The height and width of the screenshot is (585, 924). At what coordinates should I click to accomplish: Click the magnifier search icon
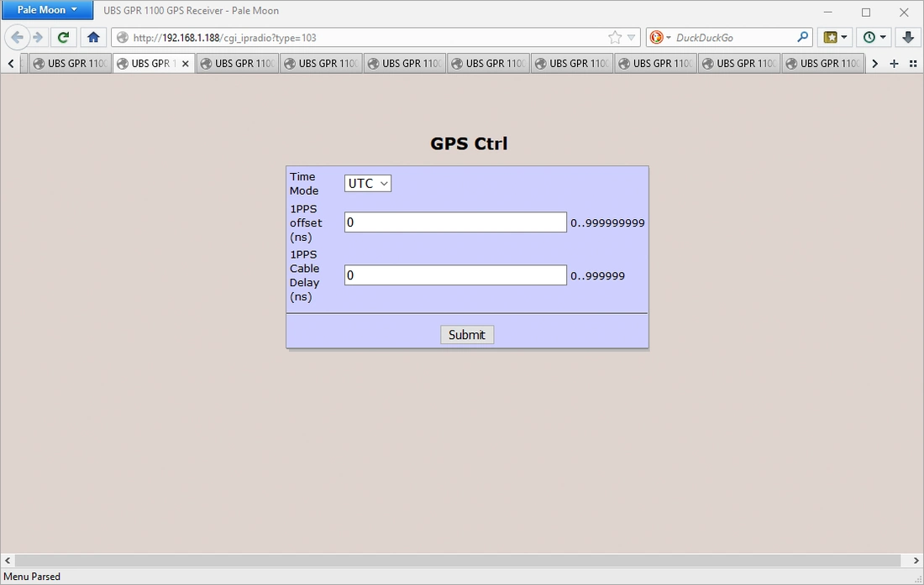802,37
